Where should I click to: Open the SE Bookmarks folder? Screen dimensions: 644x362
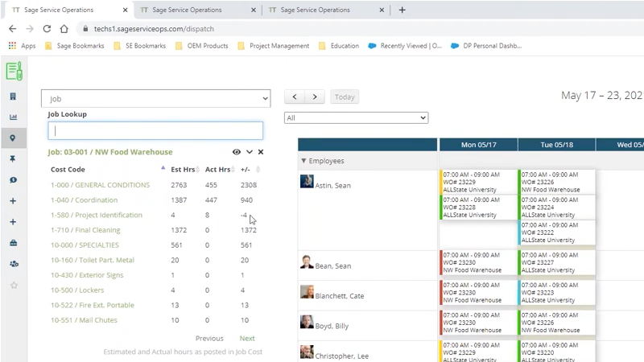[140, 46]
